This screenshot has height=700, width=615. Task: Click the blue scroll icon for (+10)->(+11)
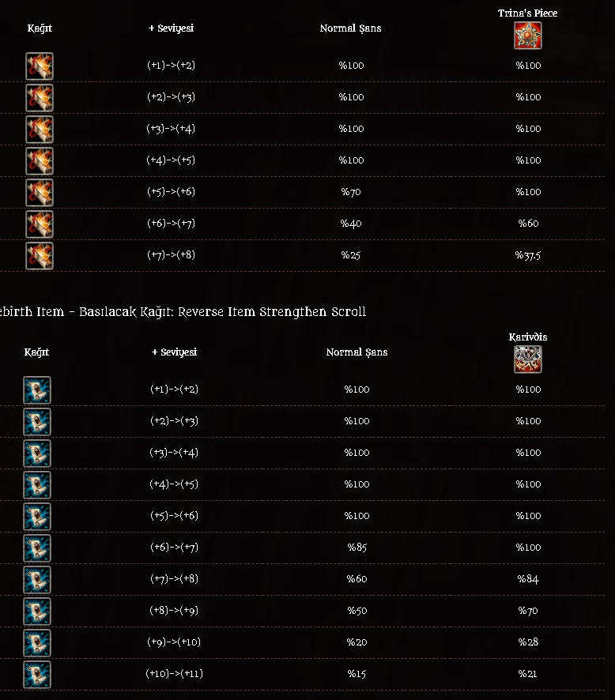(37, 675)
